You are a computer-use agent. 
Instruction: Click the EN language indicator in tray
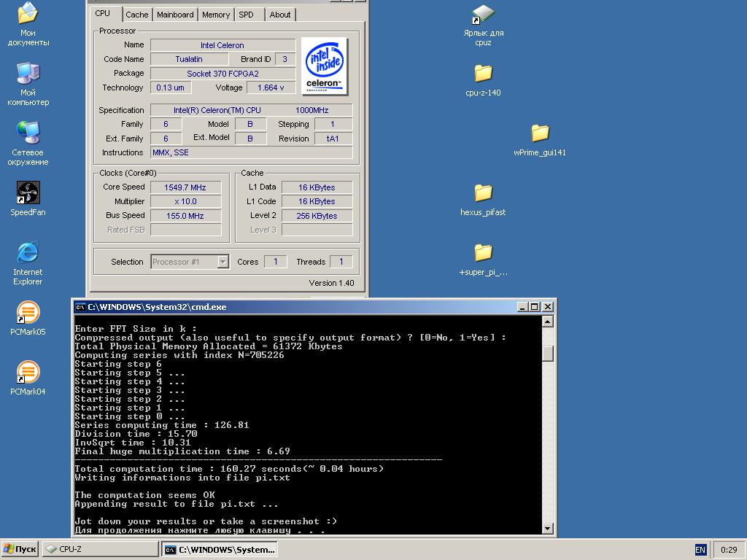pos(700,550)
